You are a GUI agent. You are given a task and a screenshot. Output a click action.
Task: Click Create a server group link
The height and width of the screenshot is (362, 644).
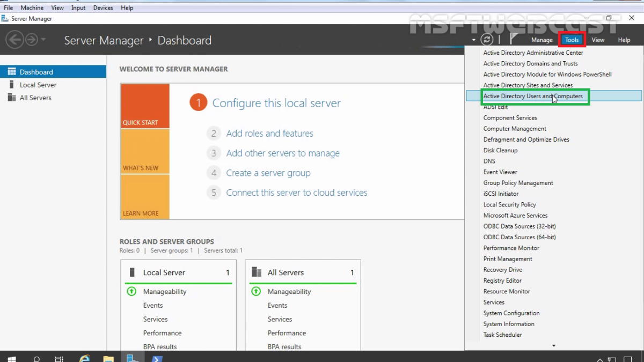coord(268,173)
